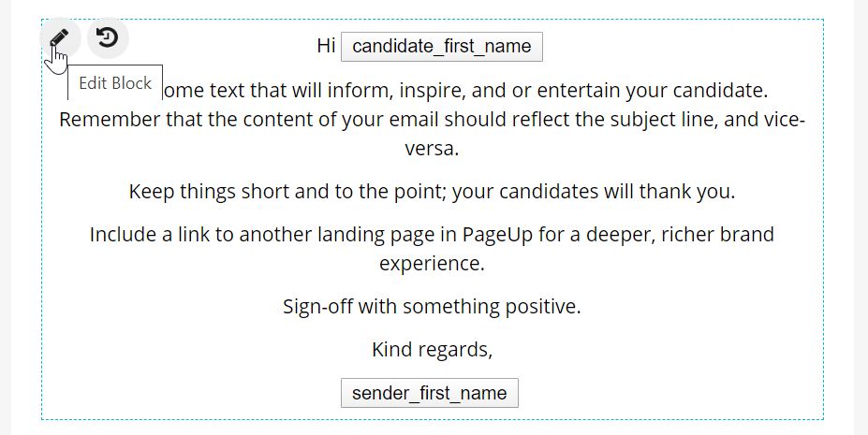Click the word Hi in the greeting
The width and height of the screenshot is (868, 435).
[326, 46]
